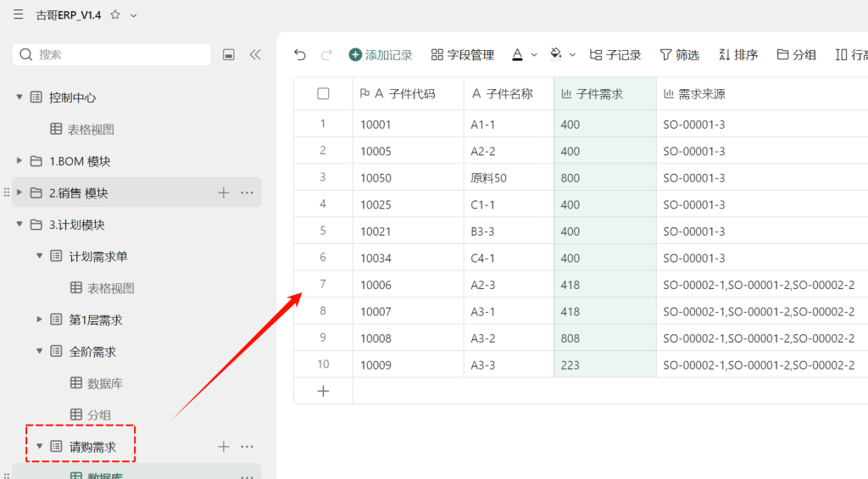The width and height of the screenshot is (868, 479).
Task: Open the hamburger menu icon
Action: pos(19,14)
